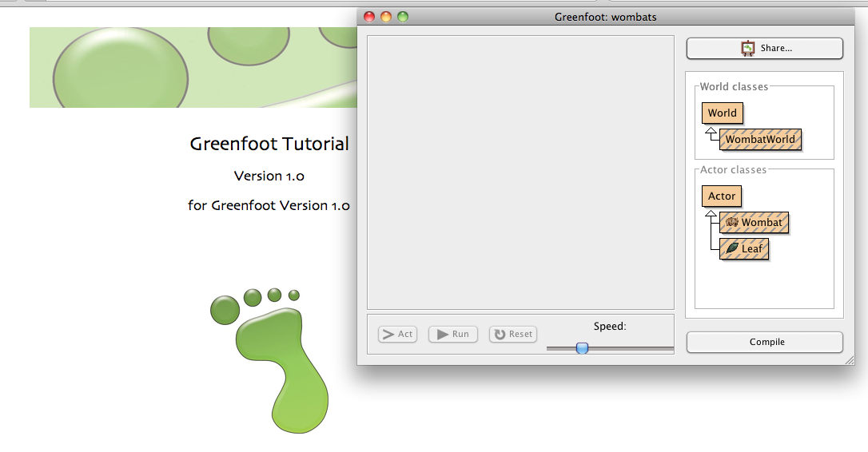Click the circular arrow icon on Reset

point(500,334)
